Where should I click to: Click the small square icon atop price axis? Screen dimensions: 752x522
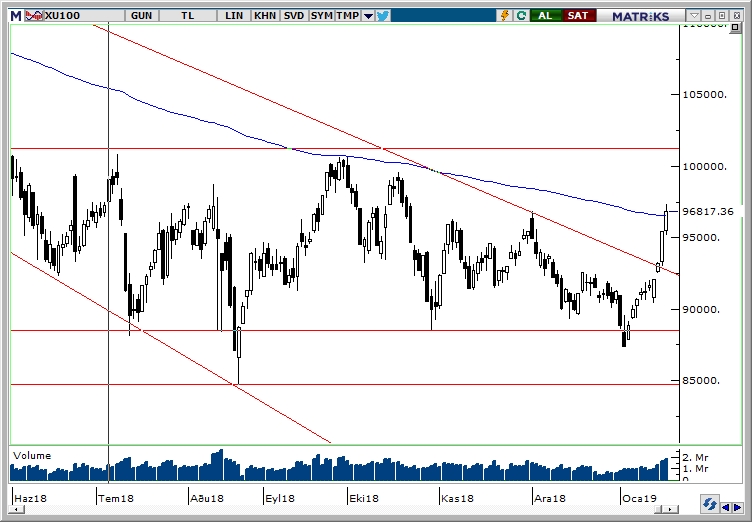[x=735, y=28]
